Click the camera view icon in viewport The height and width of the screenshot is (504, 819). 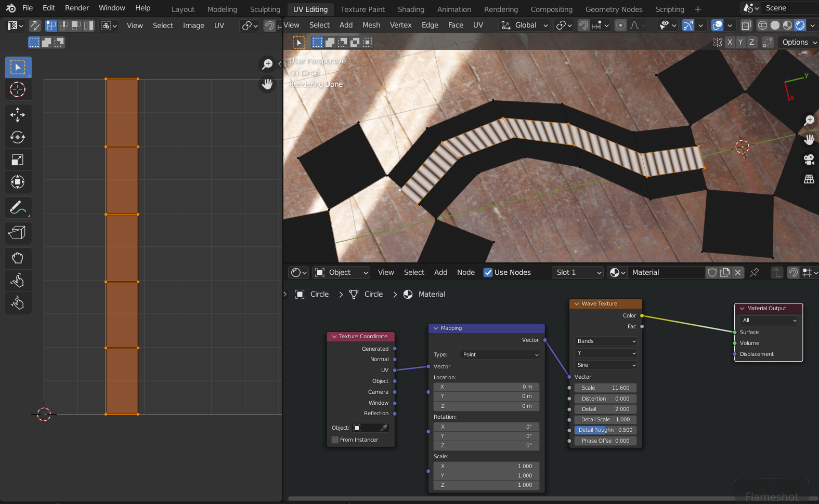tap(809, 160)
